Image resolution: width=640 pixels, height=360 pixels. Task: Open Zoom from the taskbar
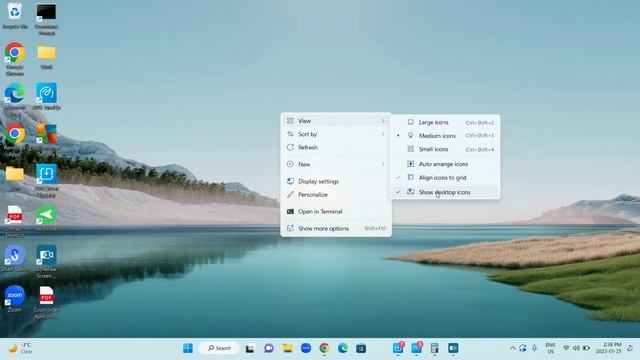point(306,348)
